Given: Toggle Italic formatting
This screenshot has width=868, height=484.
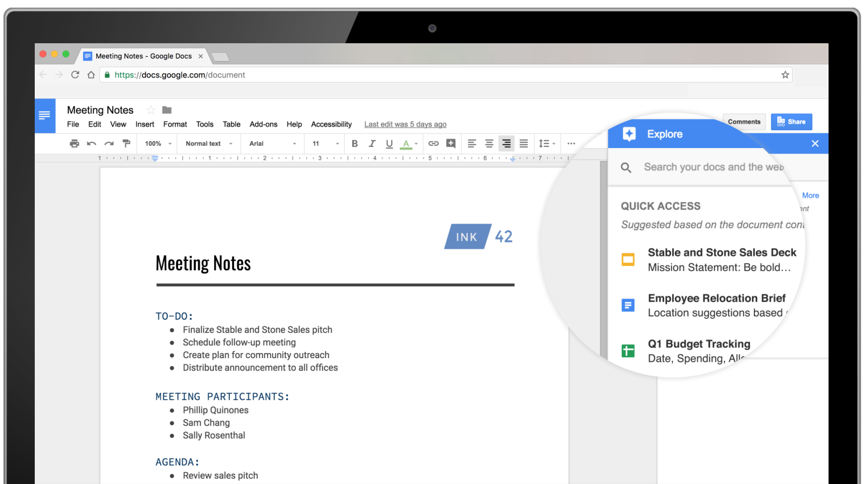Looking at the screenshot, I should pyautogui.click(x=372, y=144).
